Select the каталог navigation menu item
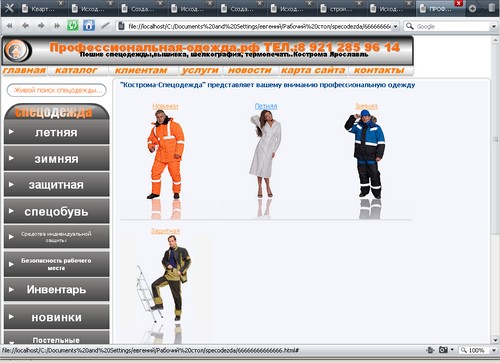Viewport: 500px width, 363px height. tap(76, 70)
